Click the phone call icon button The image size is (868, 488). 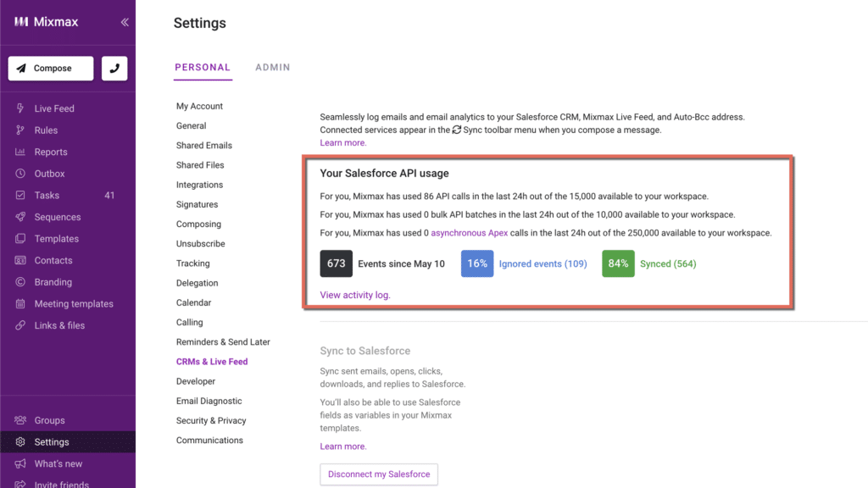[x=114, y=69]
